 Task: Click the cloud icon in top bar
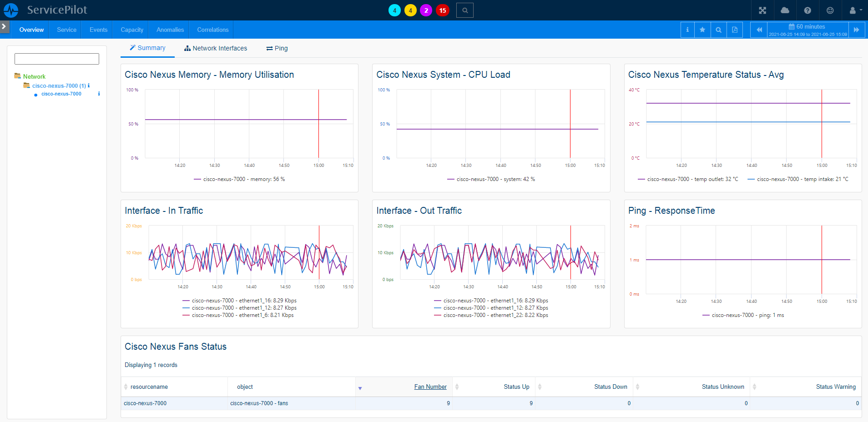click(785, 10)
